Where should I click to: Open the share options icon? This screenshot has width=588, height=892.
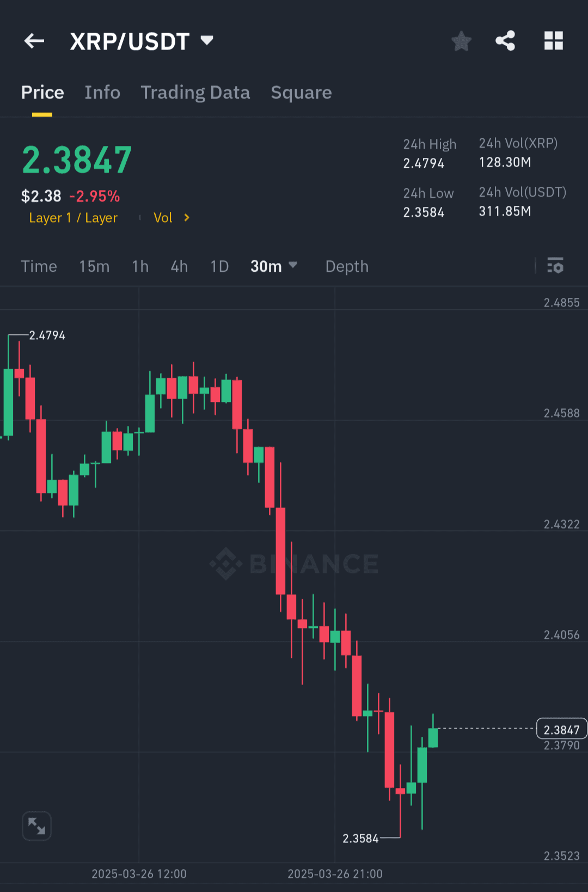tap(505, 40)
